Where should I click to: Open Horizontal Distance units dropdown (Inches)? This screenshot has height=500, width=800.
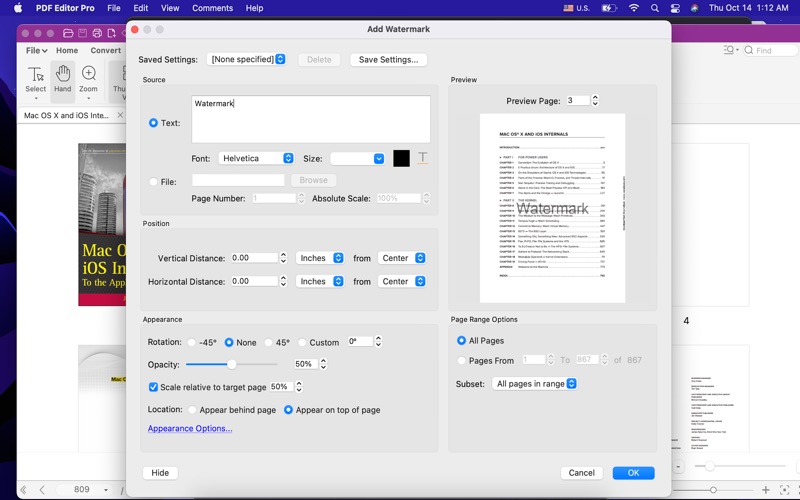[320, 281]
